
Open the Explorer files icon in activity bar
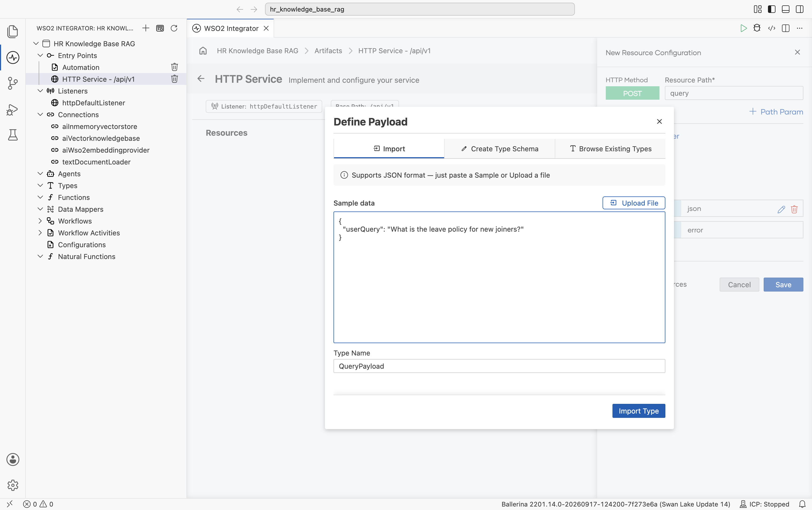click(x=13, y=31)
